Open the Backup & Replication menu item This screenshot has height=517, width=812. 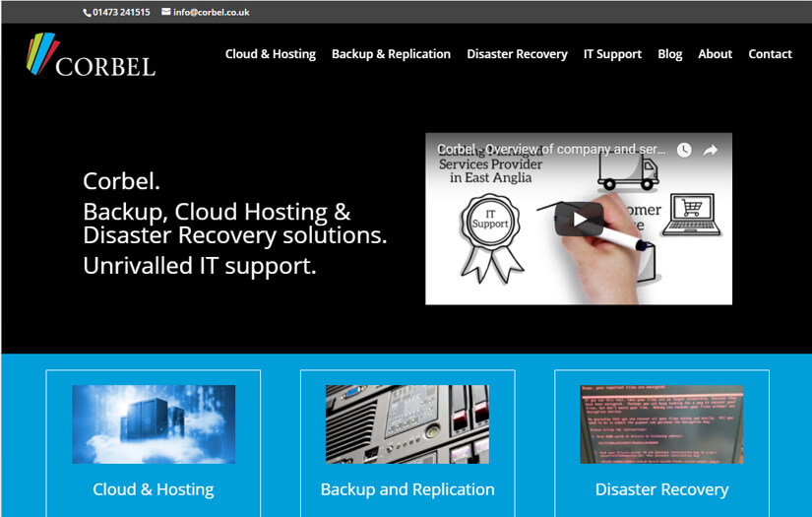pyautogui.click(x=391, y=54)
